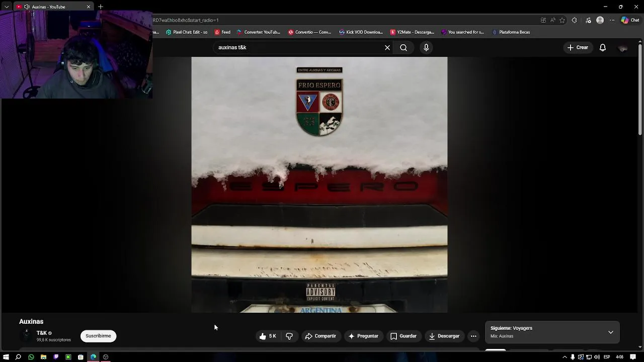Viewport: 644px width, 362px height.
Task: Click the Descargar download button
Action: tap(444, 336)
